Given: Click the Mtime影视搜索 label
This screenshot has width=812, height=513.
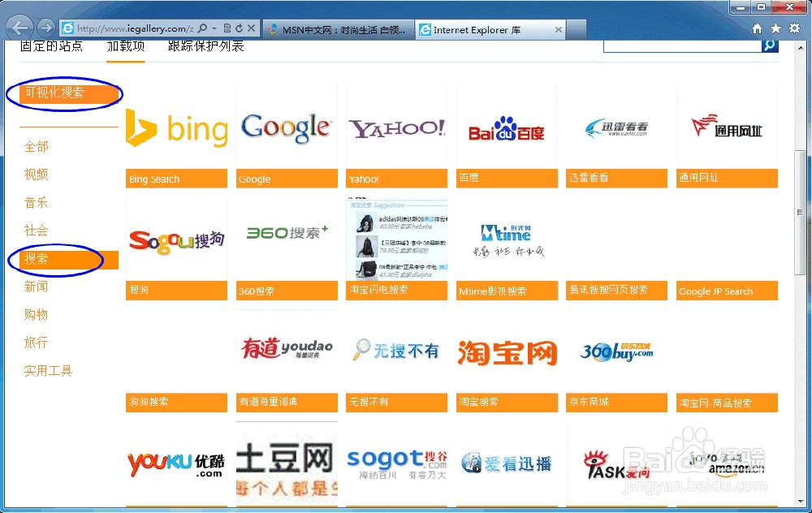Looking at the screenshot, I should 507,291.
